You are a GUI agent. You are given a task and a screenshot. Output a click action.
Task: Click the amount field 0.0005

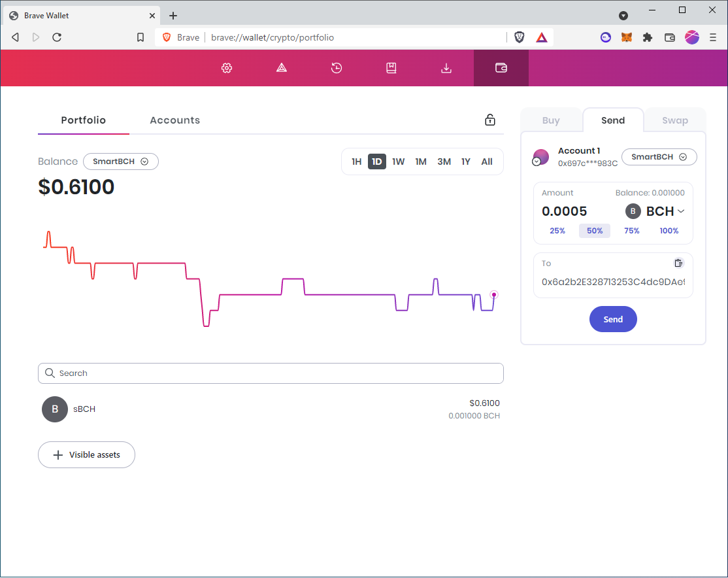[564, 211]
